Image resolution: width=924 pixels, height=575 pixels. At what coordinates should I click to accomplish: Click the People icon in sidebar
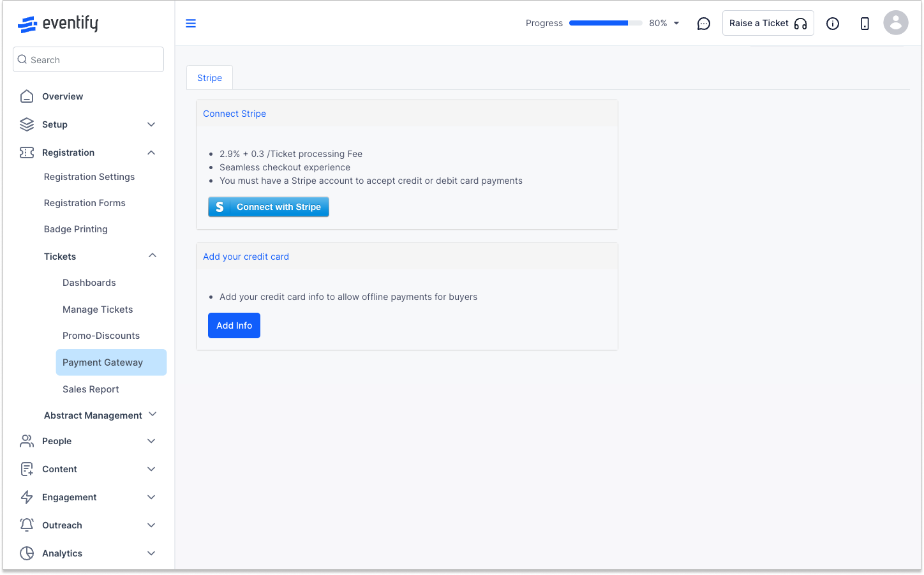(x=27, y=440)
